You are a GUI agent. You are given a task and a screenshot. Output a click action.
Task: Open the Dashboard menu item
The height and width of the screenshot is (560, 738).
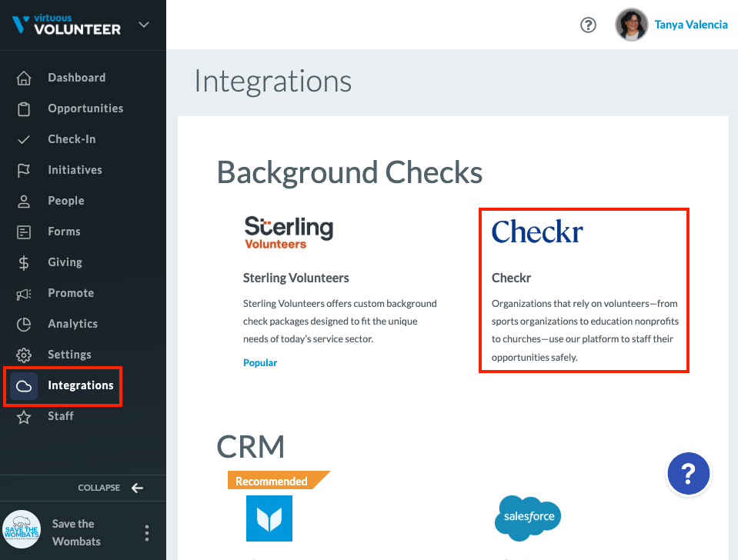[x=77, y=78]
